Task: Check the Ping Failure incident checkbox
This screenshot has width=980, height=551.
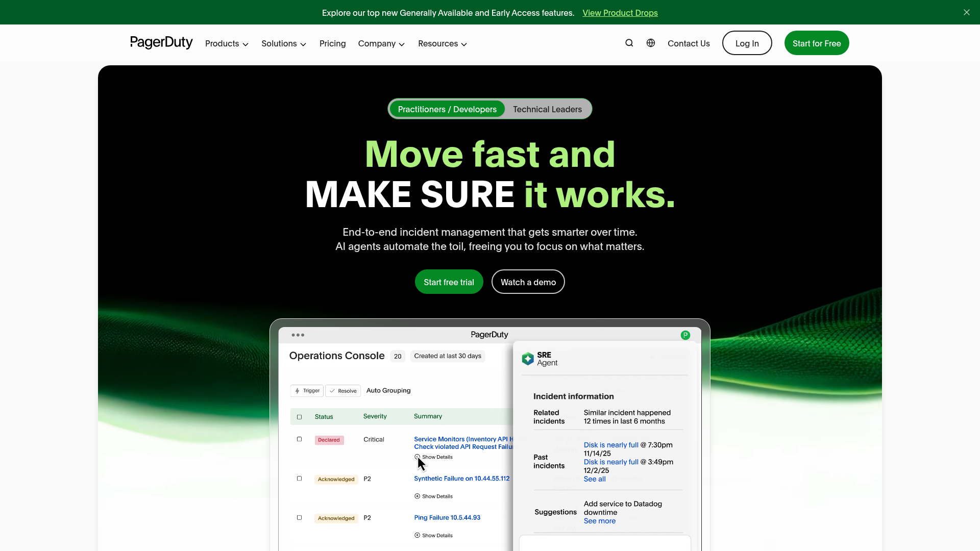Action: [x=300, y=518]
